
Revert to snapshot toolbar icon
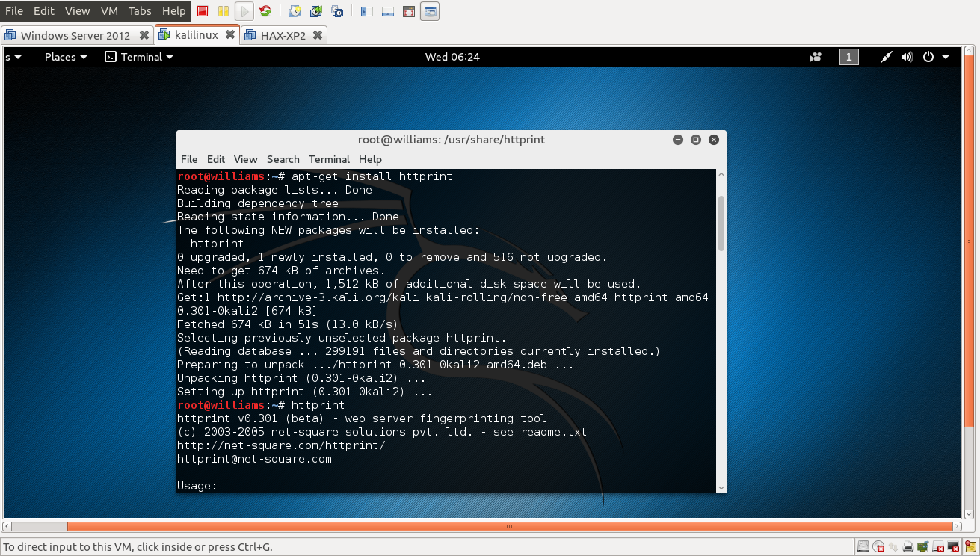[316, 11]
